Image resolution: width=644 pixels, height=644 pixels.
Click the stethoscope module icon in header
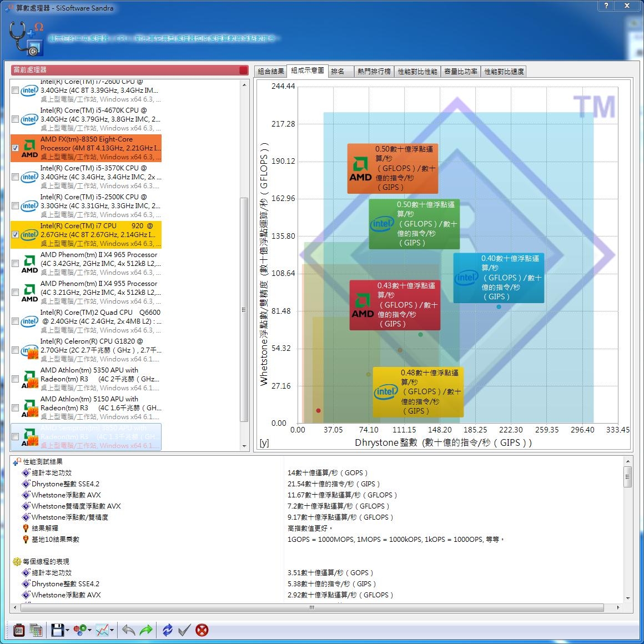(26, 38)
